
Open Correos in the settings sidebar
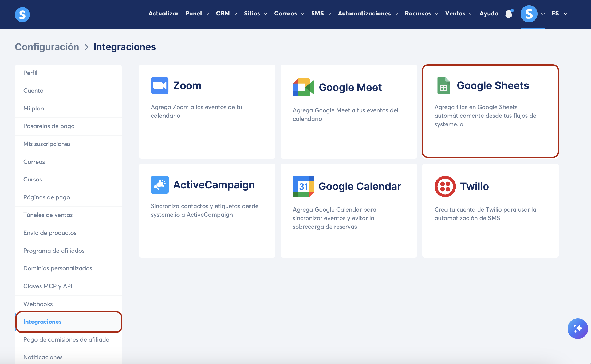pyautogui.click(x=68, y=162)
